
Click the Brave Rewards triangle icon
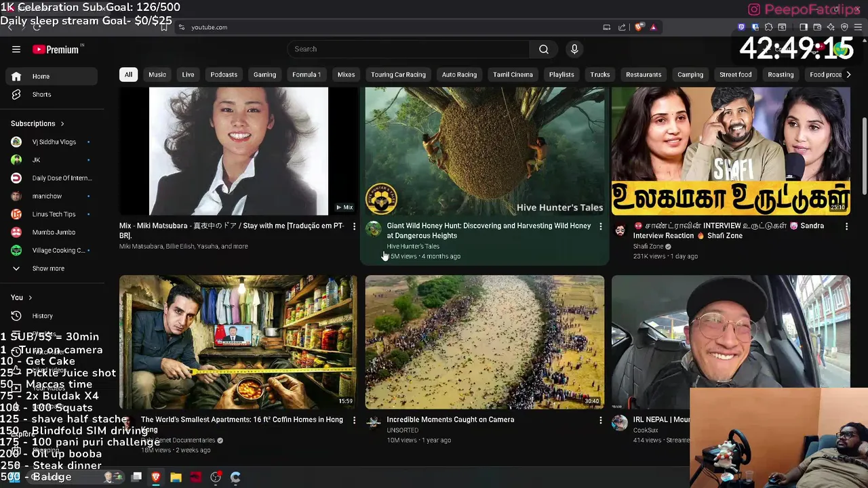[653, 27]
